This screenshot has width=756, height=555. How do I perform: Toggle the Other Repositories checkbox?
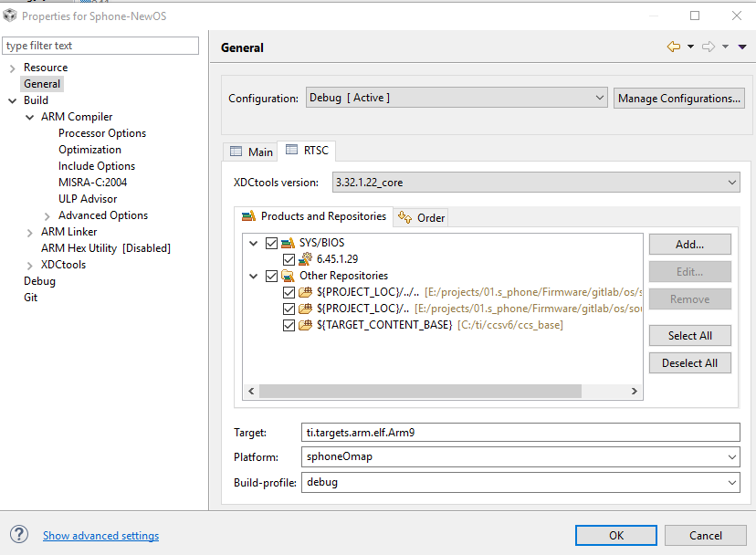[271, 276]
